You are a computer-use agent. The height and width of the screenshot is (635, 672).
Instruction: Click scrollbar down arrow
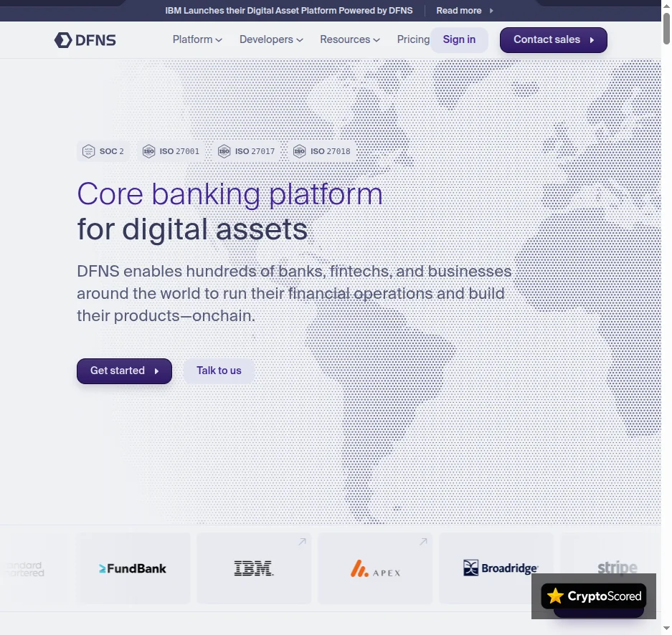pyautogui.click(x=666, y=629)
